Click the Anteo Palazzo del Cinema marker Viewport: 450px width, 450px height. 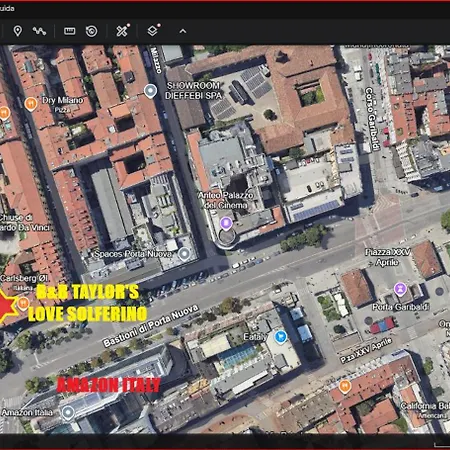(x=226, y=223)
